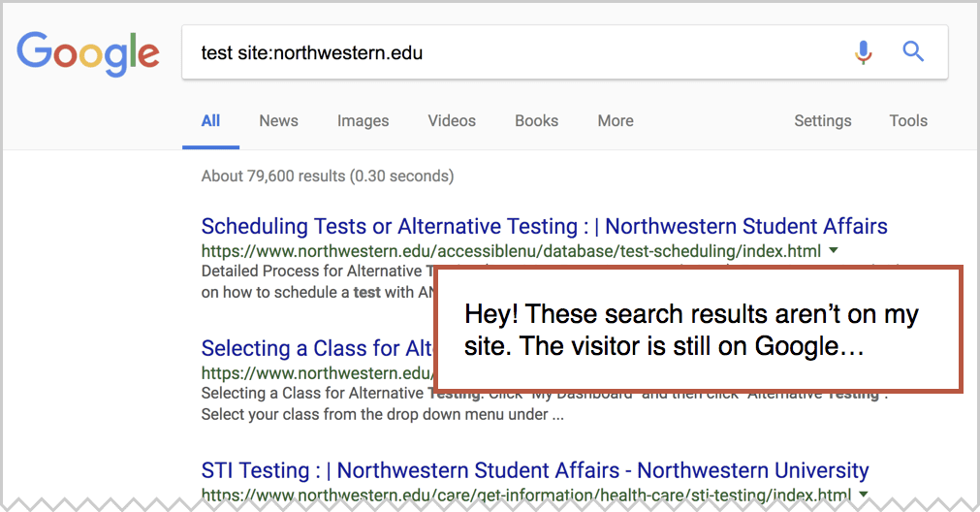
Task: Click the sti-testing green URL
Action: pos(526,496)
